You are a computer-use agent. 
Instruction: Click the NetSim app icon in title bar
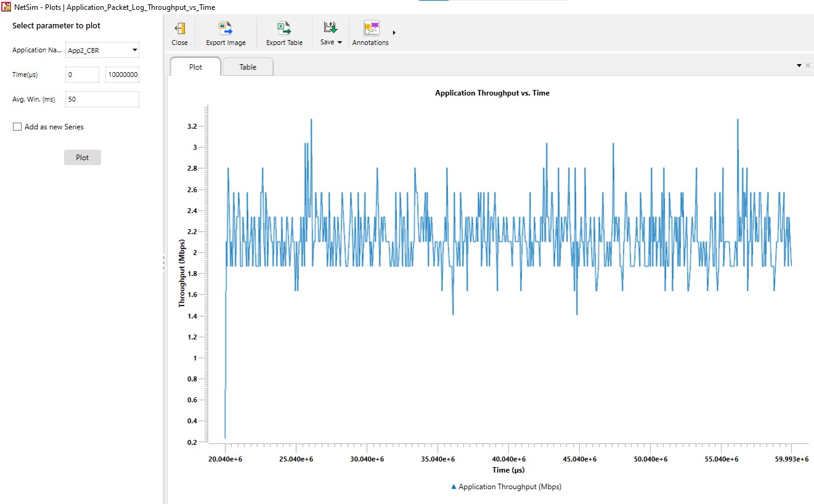coord(6,7)
